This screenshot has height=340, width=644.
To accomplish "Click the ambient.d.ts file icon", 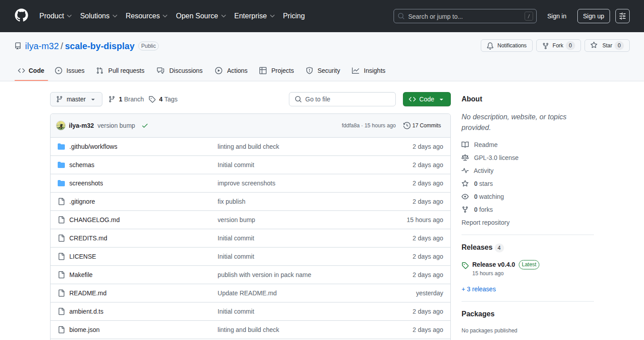I will tap(61, 311).
